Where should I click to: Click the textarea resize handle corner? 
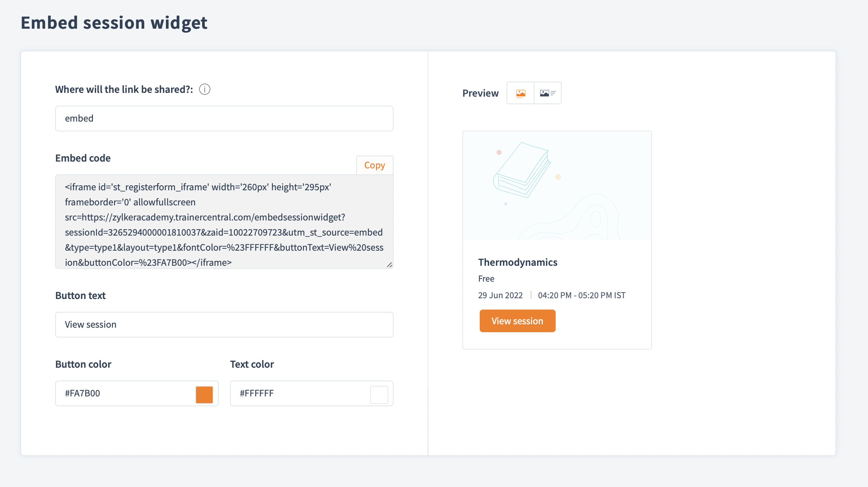(389, 265)
